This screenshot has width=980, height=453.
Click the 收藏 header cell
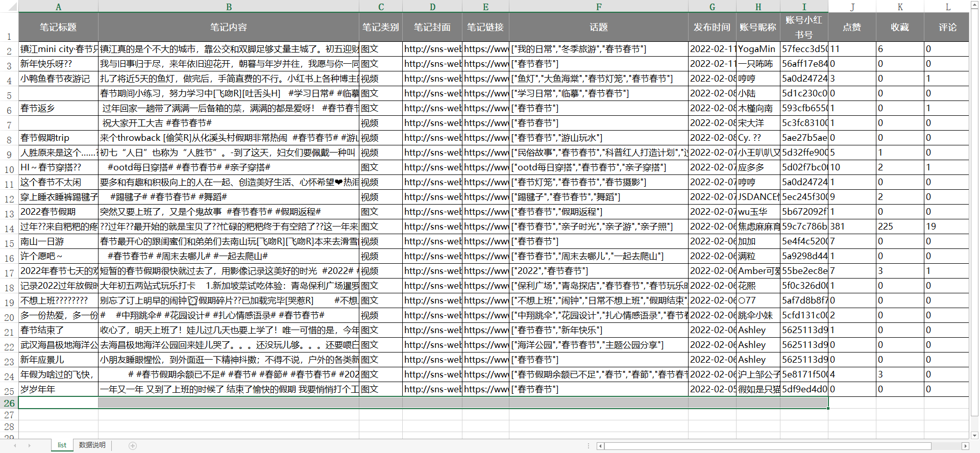click(x=900, y=27)
